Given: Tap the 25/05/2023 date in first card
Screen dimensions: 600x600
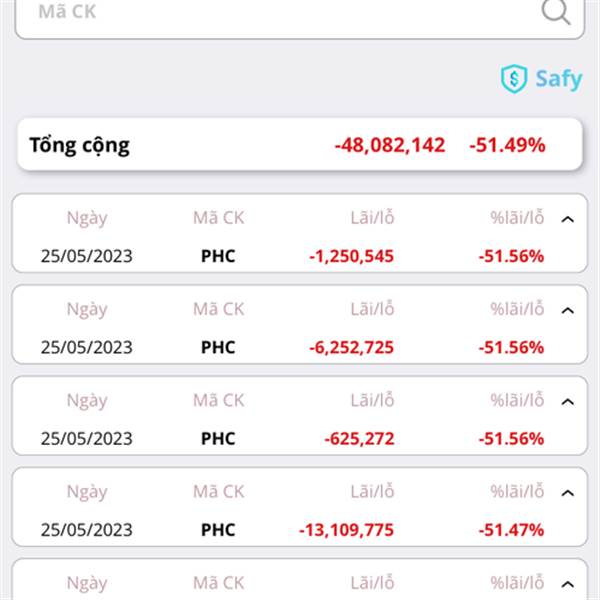Looking at the screenshot, I should point(87,256).
